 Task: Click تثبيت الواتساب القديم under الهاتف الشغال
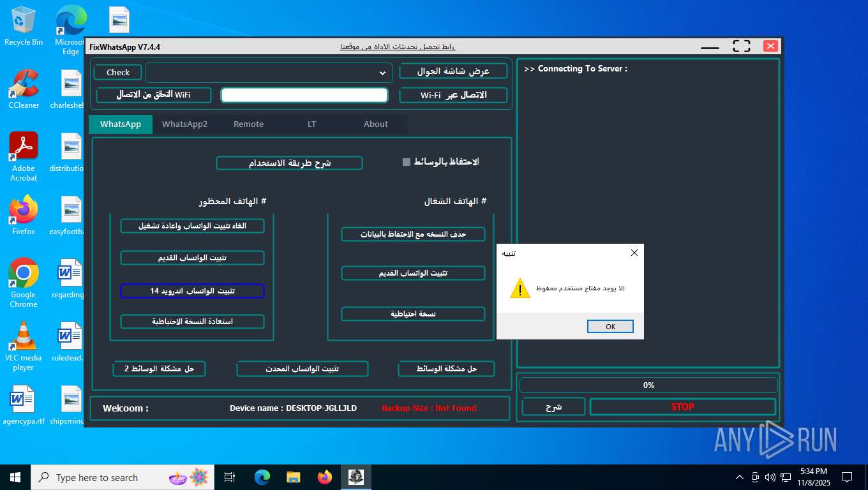point(413,273)
